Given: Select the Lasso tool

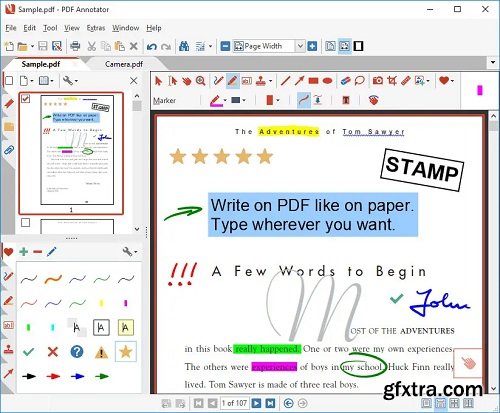Looking at the screenshot, I should coord(360,81).
